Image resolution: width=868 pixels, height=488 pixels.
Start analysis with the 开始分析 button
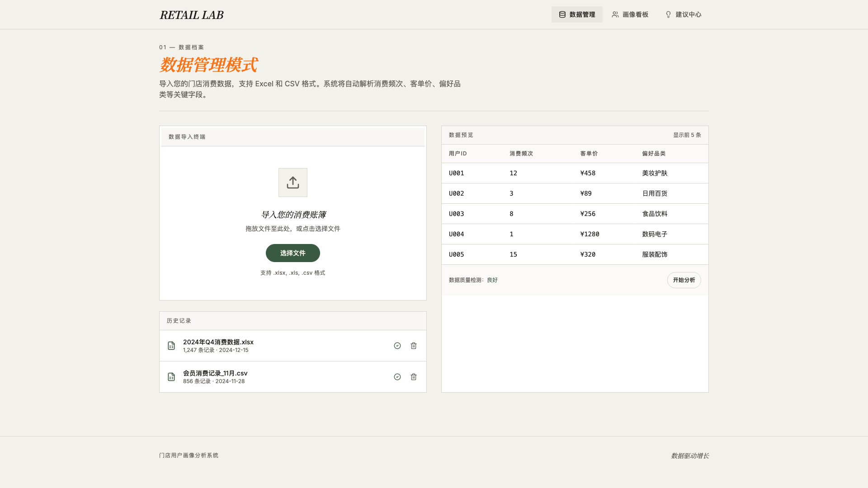coord(684,280)
